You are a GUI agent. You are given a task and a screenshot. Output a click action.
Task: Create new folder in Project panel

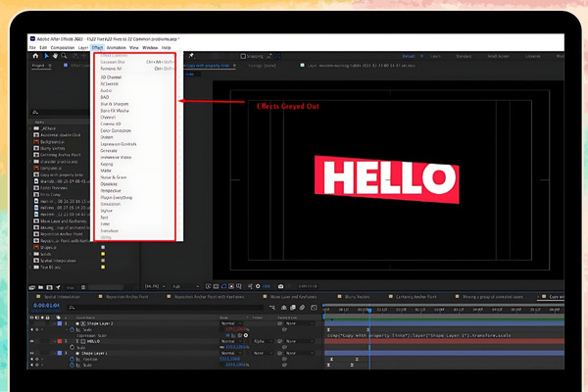[41, 287]
